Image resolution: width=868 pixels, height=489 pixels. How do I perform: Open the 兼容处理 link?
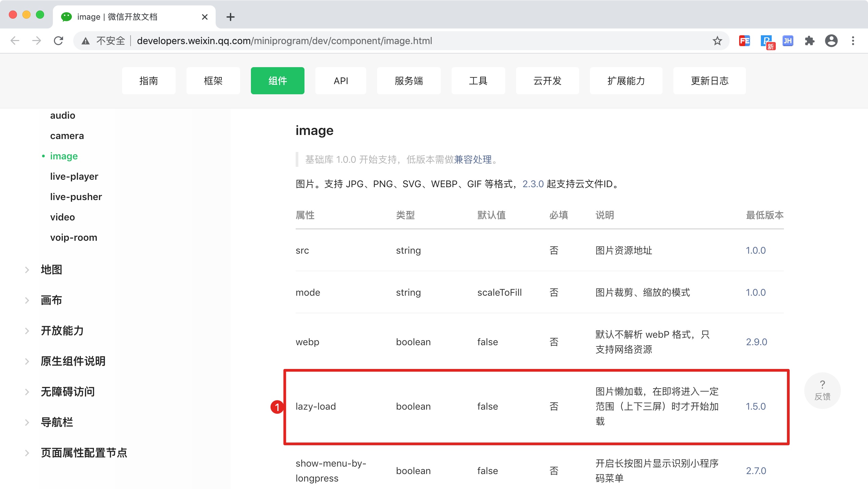click(473, 159)
